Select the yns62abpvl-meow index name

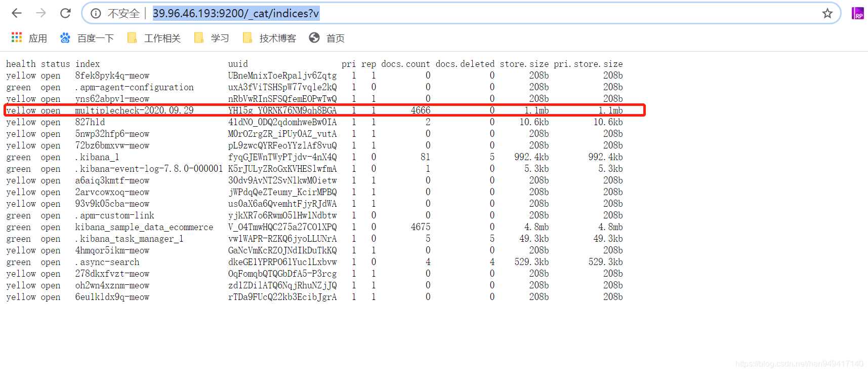tap(112, 99)
